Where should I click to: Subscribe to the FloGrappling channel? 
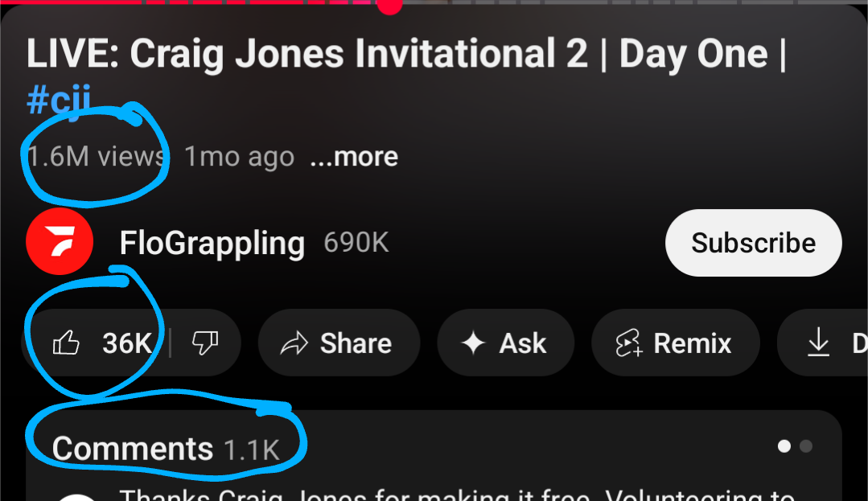[x=754, y=243]
